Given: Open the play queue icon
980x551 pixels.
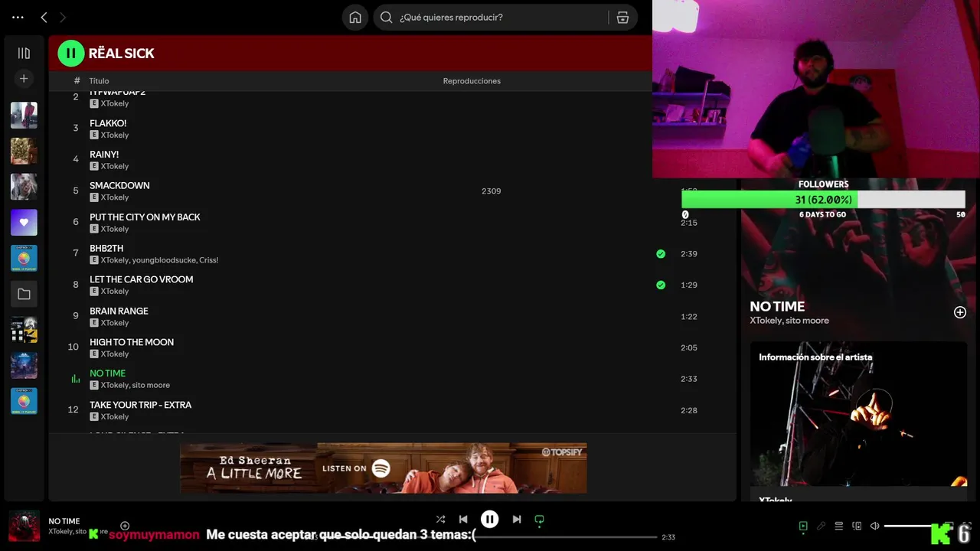Looking at the screenshot, I should click(839, 527).
